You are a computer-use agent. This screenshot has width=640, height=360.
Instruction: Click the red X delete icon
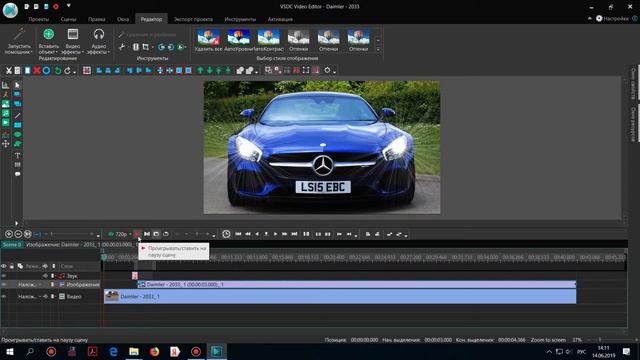coord(37,71)
